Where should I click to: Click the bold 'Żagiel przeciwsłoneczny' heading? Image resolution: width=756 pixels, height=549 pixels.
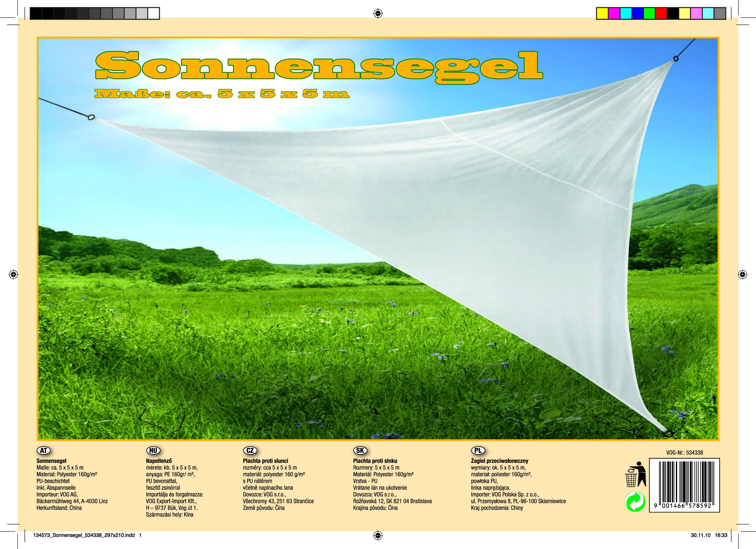(x=500, y=461)
